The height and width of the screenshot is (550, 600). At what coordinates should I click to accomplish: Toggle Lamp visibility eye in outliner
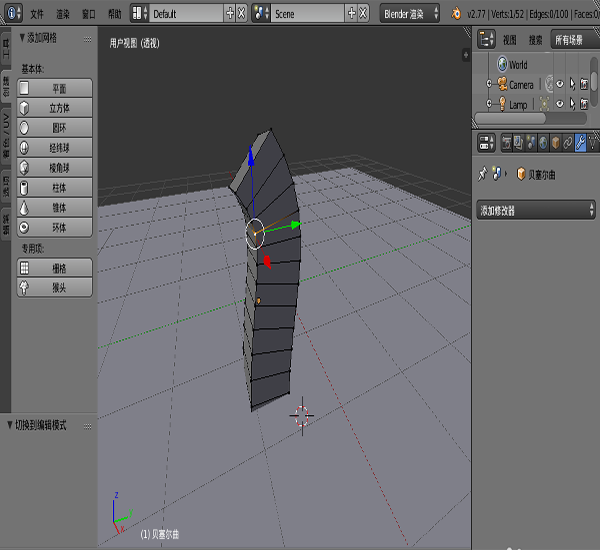(559, 104)
